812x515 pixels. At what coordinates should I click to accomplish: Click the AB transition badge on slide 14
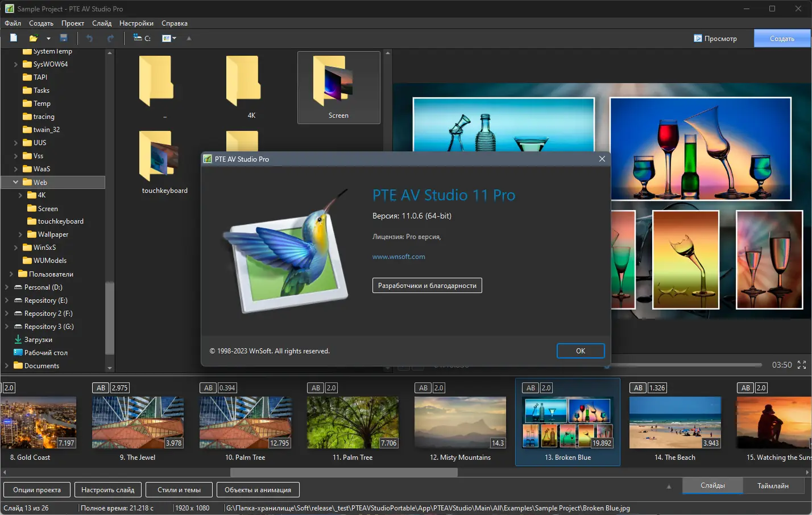tap(638, 388)
